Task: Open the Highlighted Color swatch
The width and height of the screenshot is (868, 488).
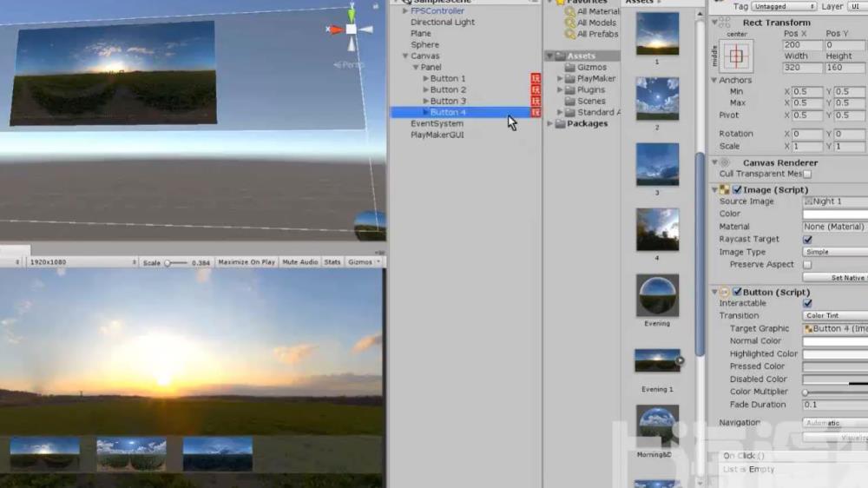Action: (x=835, y=354)
